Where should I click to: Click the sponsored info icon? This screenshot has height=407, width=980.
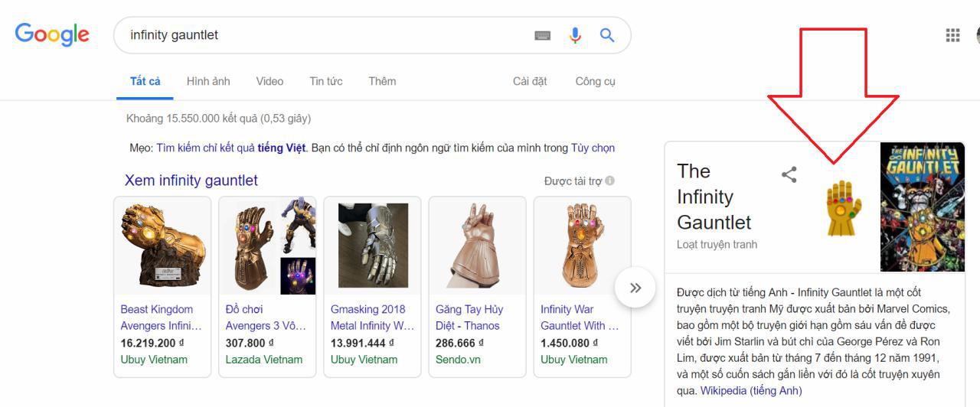tap(609, 181)
